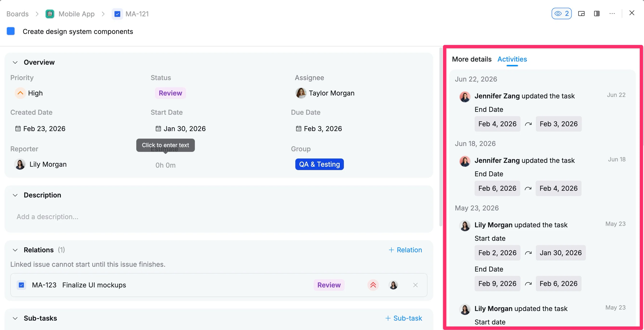Toggle the watchers eye button showing 2

click(x=561, y=13)
